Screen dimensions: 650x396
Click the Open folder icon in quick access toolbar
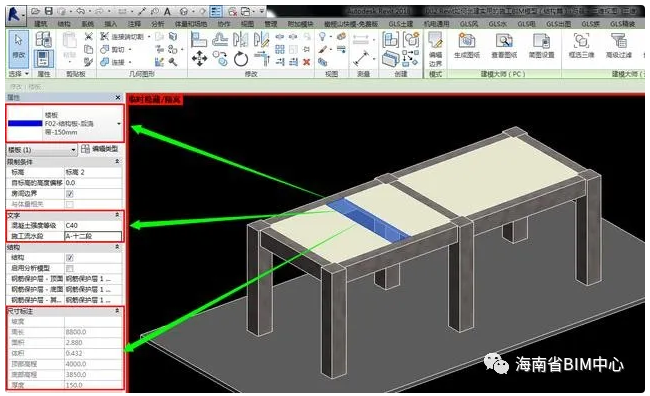point(36,11)
